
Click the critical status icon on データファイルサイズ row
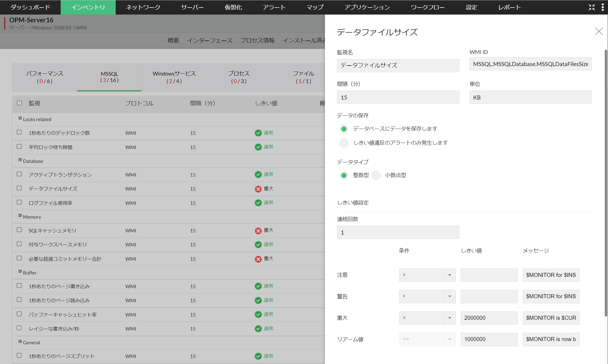click(258, 189)
